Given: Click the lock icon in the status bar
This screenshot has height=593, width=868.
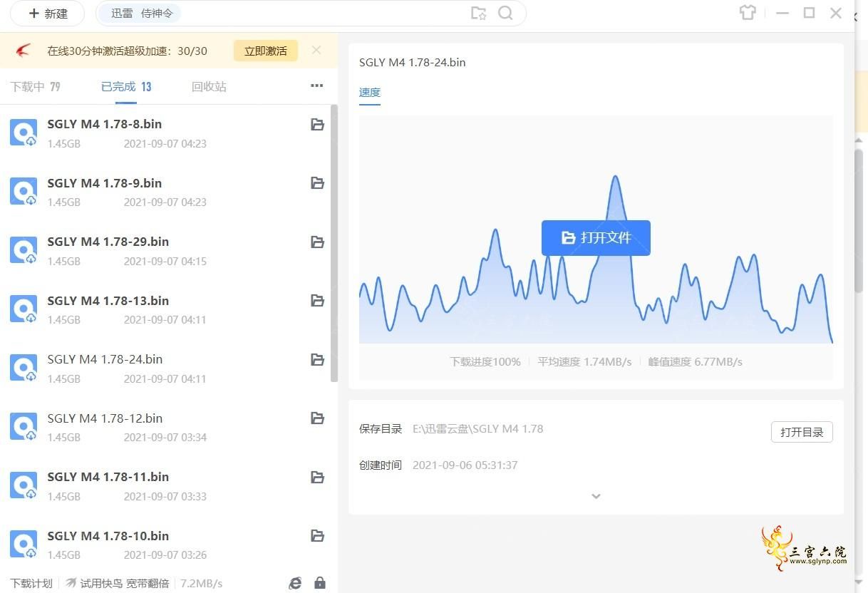Looking at the screenshot, I should point(320,583).
